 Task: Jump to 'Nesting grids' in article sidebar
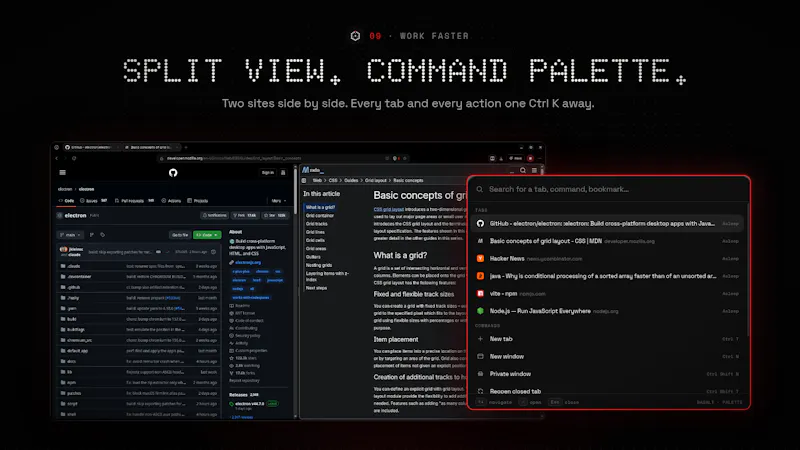click(x=319, y=265)
